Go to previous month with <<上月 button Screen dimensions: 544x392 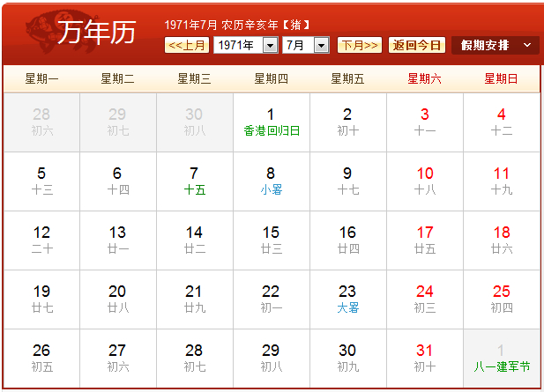click(187, 45)
